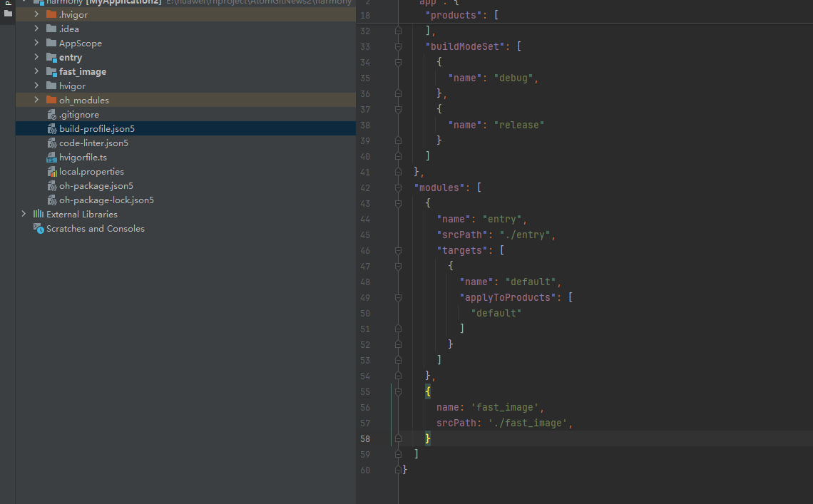Click the "modules" key on line 42
813x504 pixels.
click(439, 187)
